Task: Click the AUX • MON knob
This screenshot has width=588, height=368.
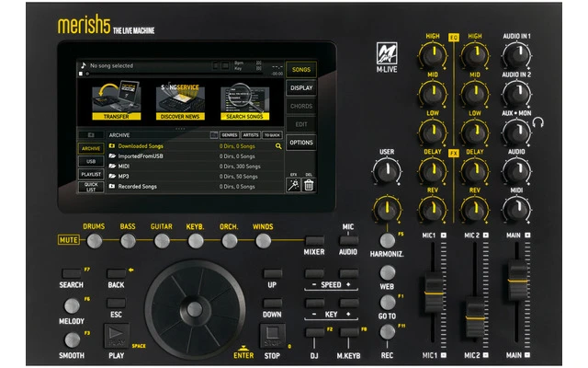Action: click(x=516, y=132)
